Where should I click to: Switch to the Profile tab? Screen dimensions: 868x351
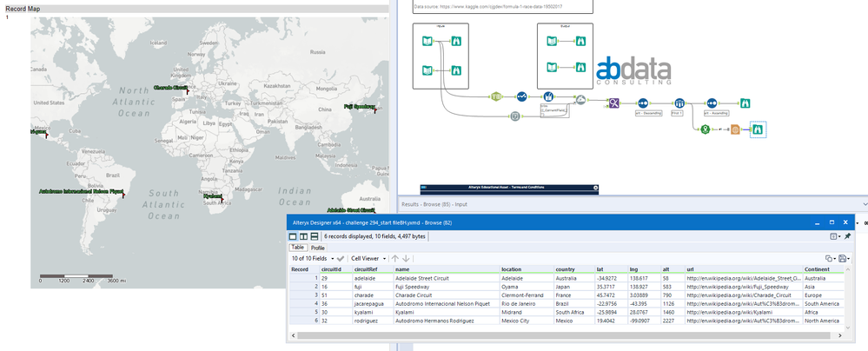tap(318, 248)
